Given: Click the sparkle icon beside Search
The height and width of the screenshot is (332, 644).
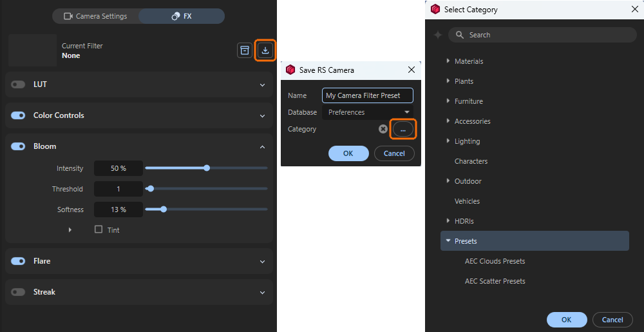Looking at the screenshot, I should click(x=438, y=35).
